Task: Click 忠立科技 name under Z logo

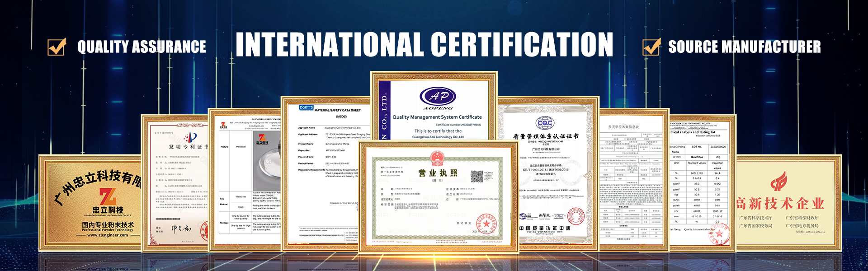Action: click(x=108, y=210)
